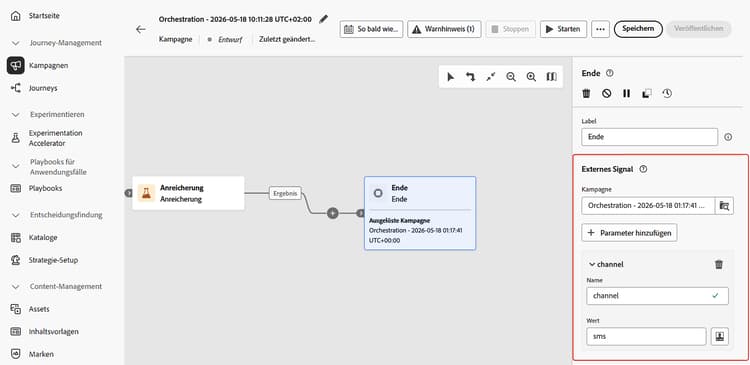
Task: Click the pause icon in Ende panel
Action: coord(627,94)
